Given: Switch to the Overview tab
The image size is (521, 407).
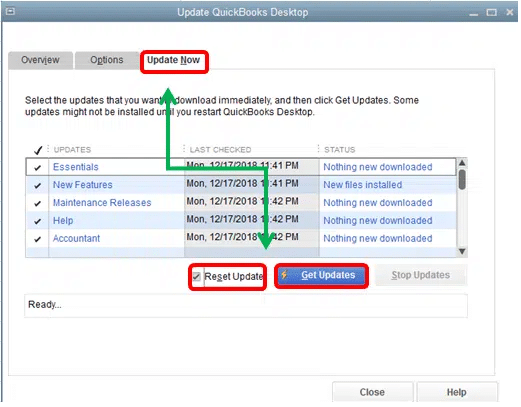Looking at the screenshot, I should (x=40, y=60).
